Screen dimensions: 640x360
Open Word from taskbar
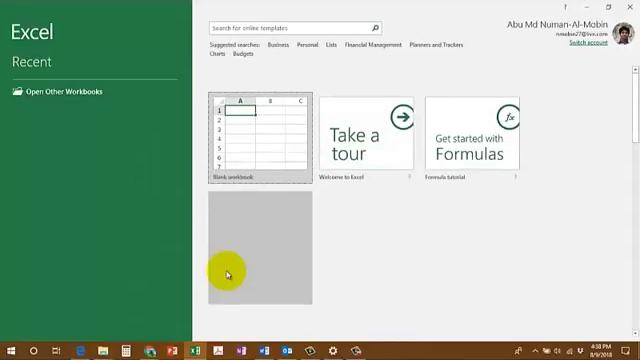pyautogui.click(x=264, y=351)
